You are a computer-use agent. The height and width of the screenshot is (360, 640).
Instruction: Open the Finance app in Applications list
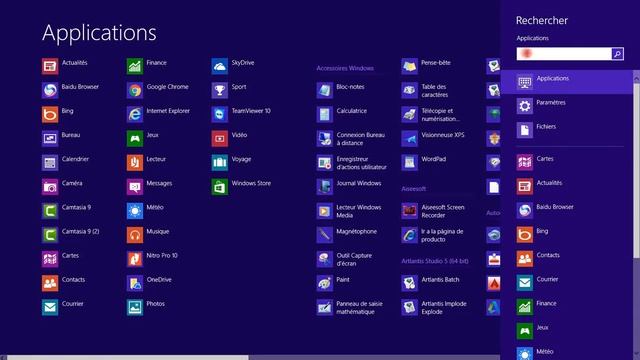pos(135,67)
